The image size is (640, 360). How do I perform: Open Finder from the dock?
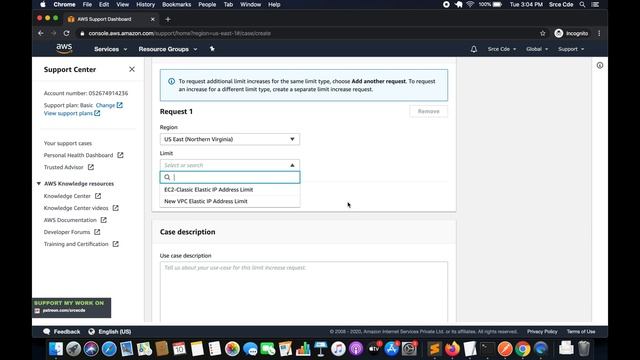click(56, 349)
